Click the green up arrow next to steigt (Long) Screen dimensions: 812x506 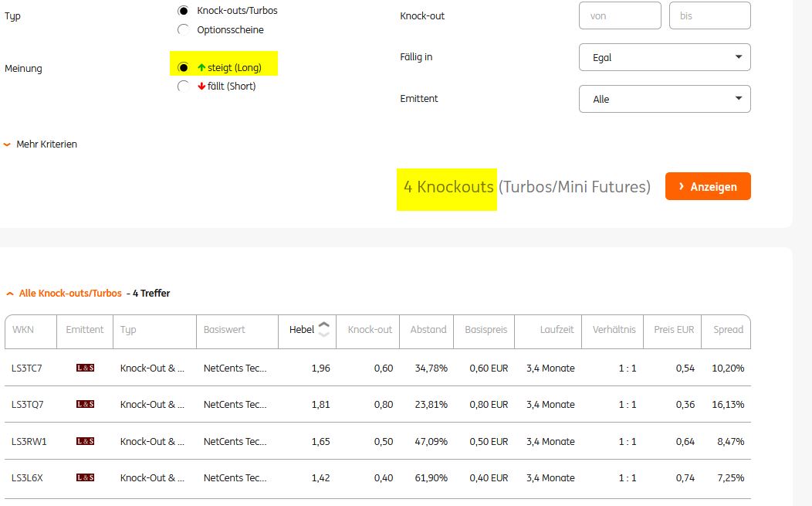(x=202, y=66)
